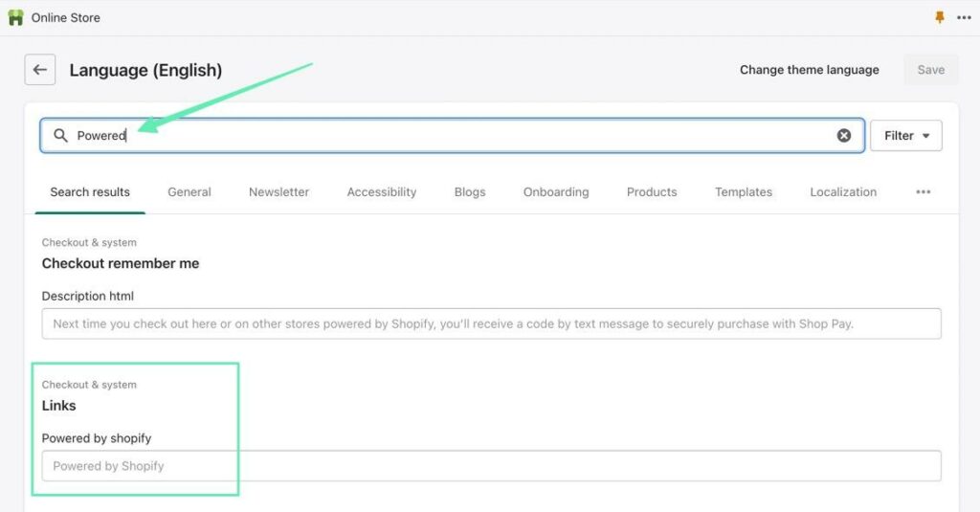Viewport: 980px width, 512px height.
Task: Go to the Products tab
Action: tap(652, 192)
